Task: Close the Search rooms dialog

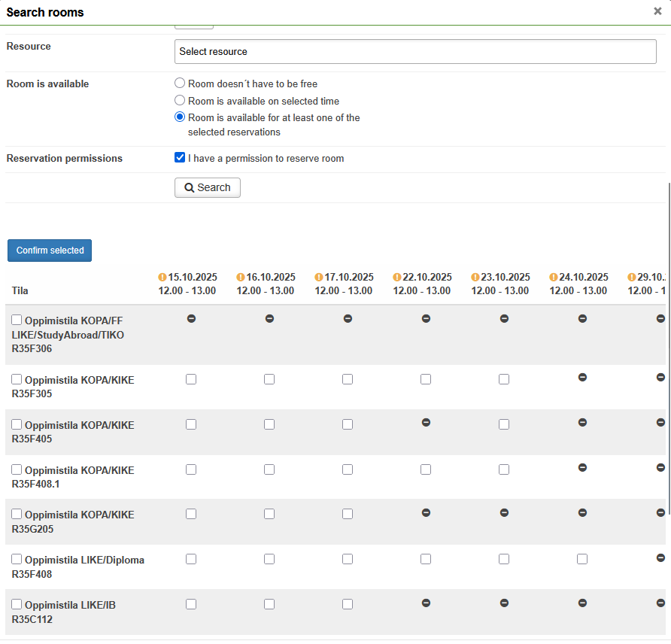Action: pos(657,11)
